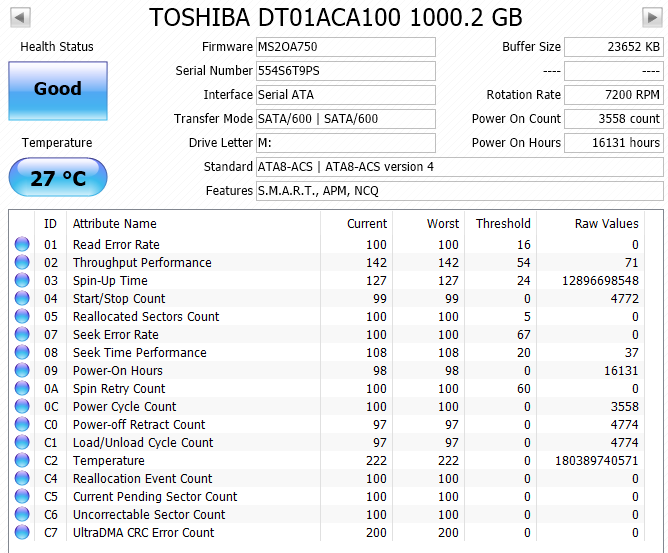Click raw value 16131 in Power-On Hours row

[x=621, y=371]
